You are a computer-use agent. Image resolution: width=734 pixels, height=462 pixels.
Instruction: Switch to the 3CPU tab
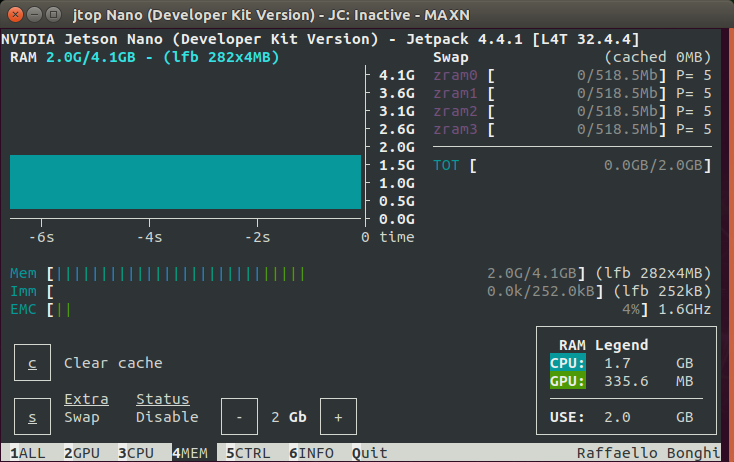tap(136, 453)
